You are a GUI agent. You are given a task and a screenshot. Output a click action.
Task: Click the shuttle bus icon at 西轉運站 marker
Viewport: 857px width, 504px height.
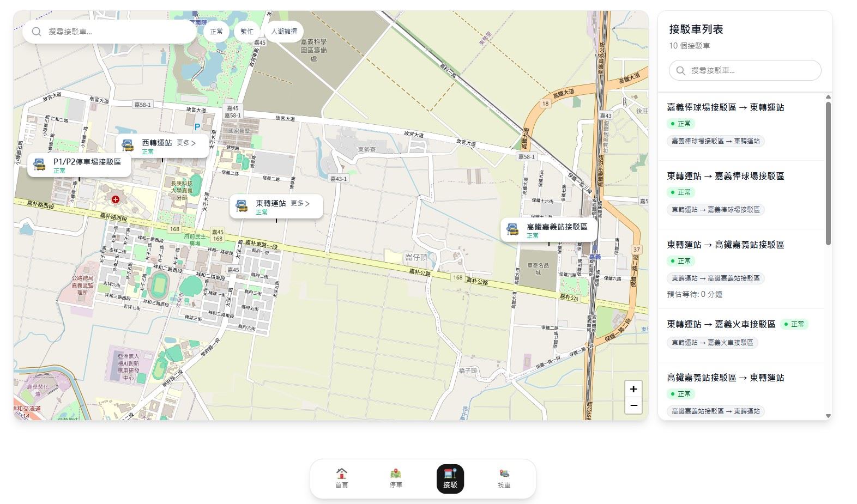click(128, 146)
